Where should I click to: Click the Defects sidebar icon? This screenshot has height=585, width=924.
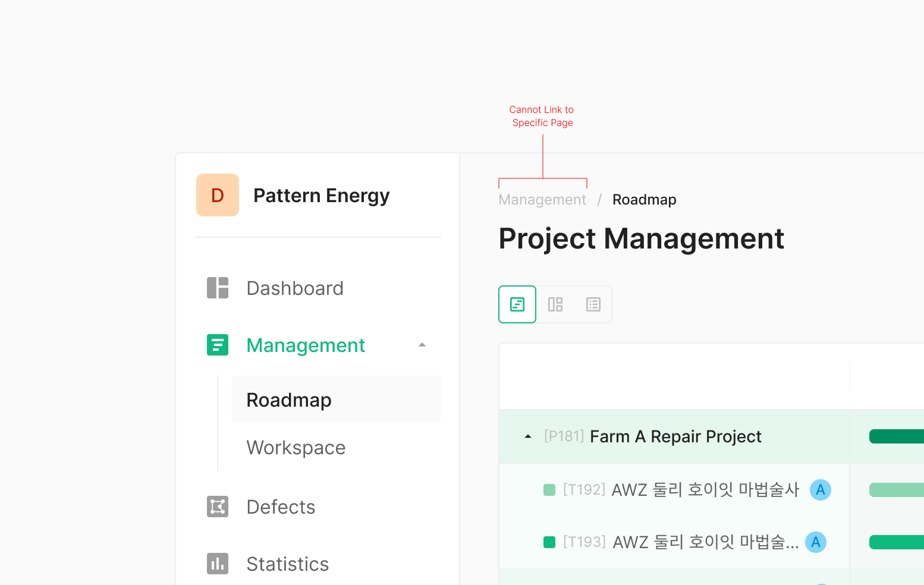point(218,507)
